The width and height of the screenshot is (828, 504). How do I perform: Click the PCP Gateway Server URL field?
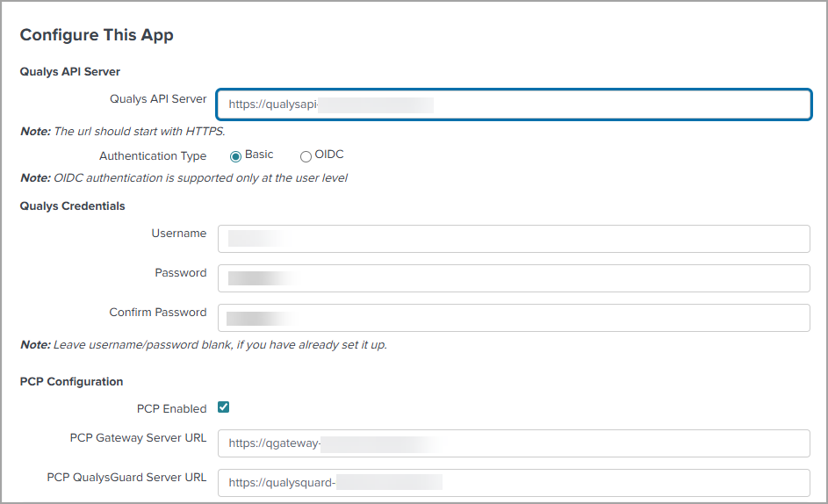pyautogui.click(x=514, y=443)
